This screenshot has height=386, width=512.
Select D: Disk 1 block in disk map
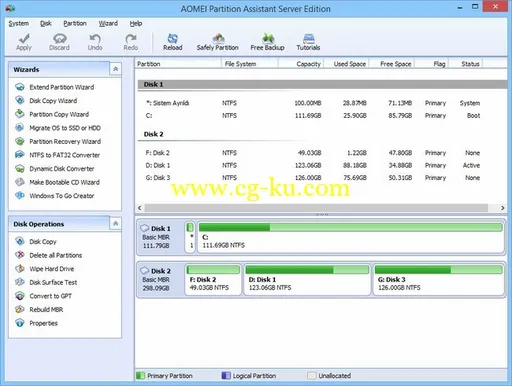307,280
